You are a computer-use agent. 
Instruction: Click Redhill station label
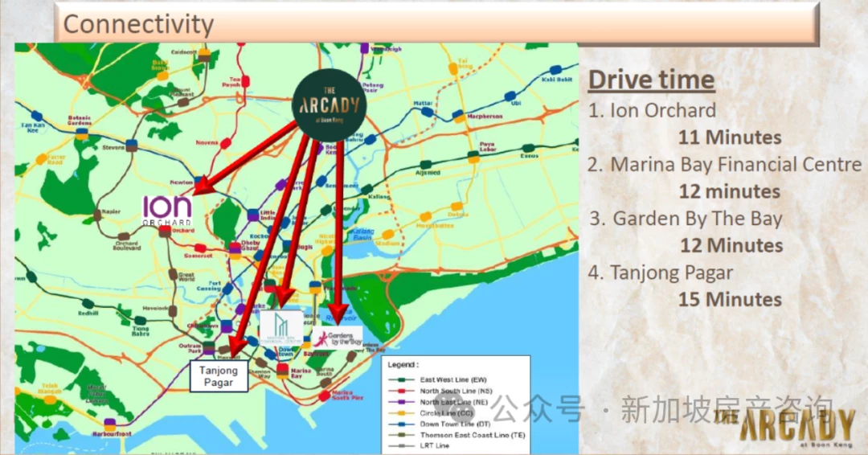click(x=88, y=314)
